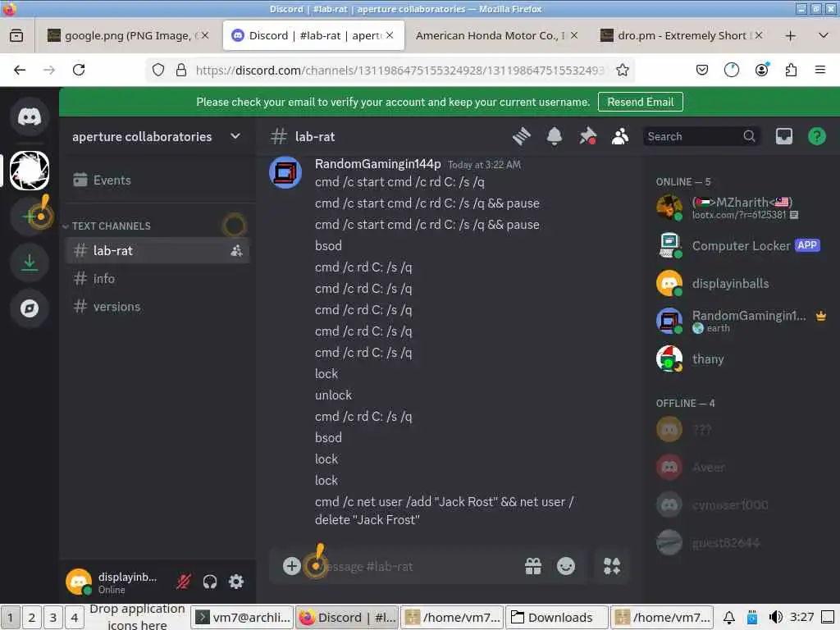The width and height of the screenshot is (840, 630).
Task: Open Downloads window from taskbar
Action: [x=557, y=617]
